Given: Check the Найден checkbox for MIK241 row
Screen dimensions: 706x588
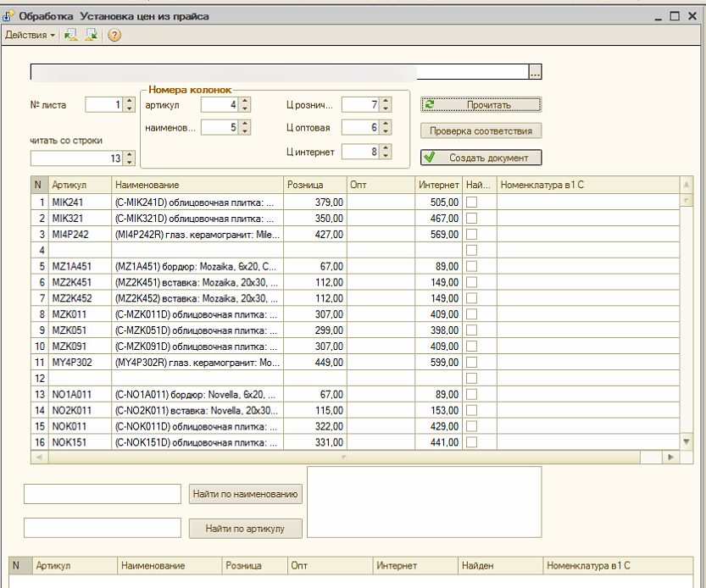Looking at the screenshot, I should 472,202.
